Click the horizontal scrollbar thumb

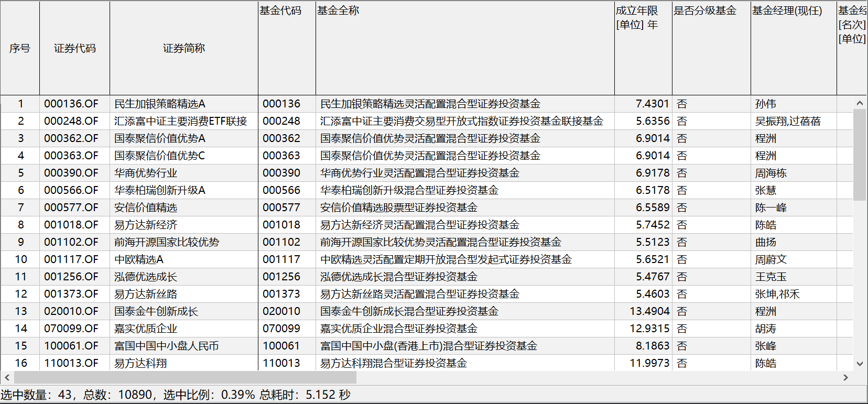pos(185,377)
